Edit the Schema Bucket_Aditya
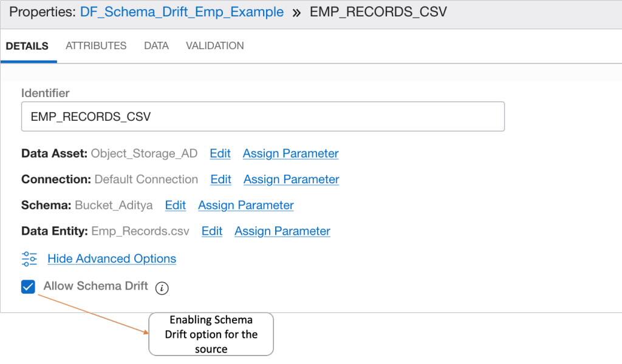Screen dimensions: 622x364 pyautogui.click(x=175, y=205)
